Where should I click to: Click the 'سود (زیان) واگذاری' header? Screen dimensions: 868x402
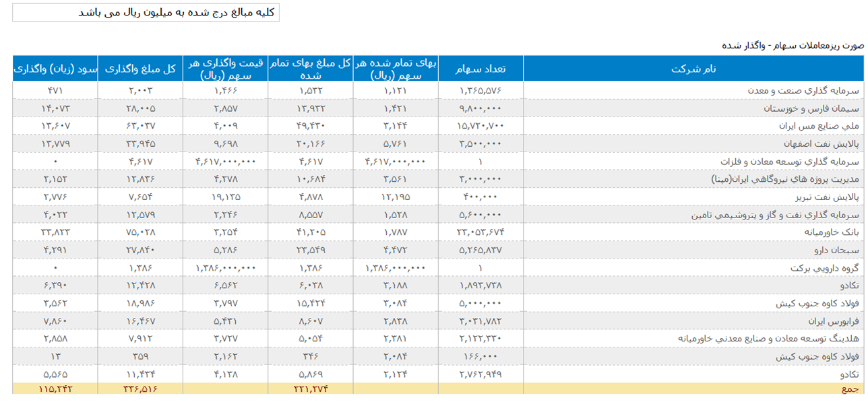click(x=55, y=69)
